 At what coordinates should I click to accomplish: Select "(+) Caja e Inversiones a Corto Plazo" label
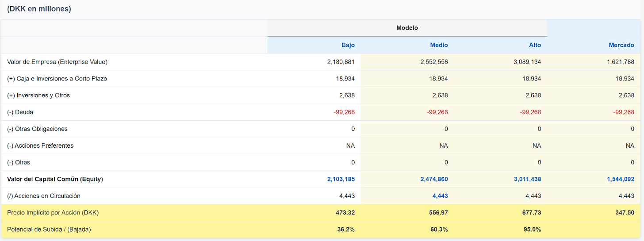57,79
